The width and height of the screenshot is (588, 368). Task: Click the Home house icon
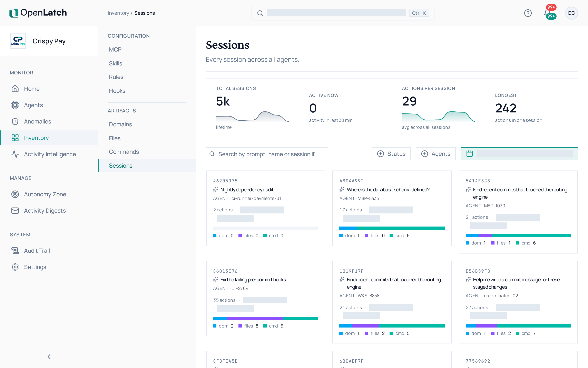[15, 89]
